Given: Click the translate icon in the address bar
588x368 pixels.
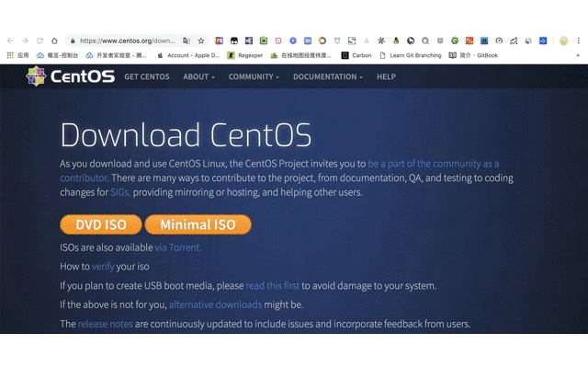Looking at the screenshot, I should click(x=187, y=40).
